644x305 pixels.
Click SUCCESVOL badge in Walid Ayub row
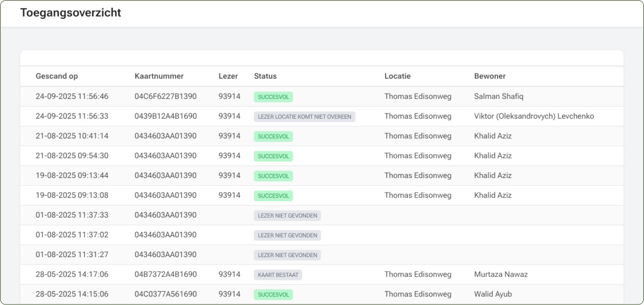(x=273, y=294)
